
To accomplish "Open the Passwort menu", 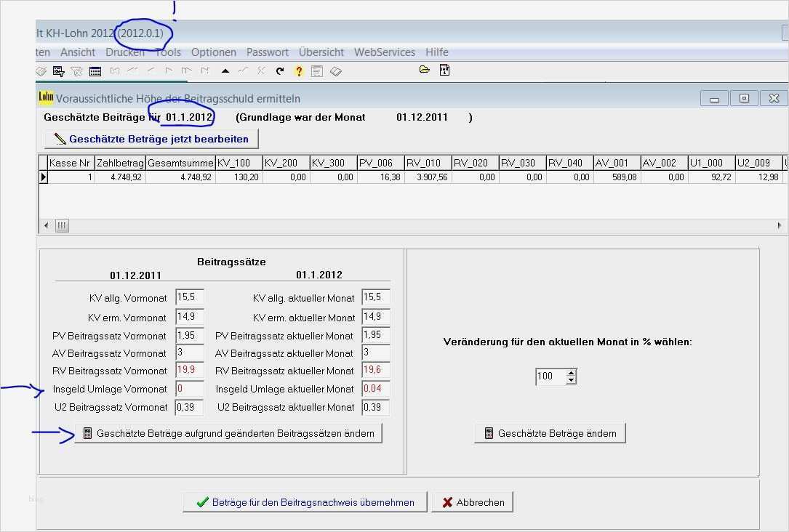I will click(267, 52).
